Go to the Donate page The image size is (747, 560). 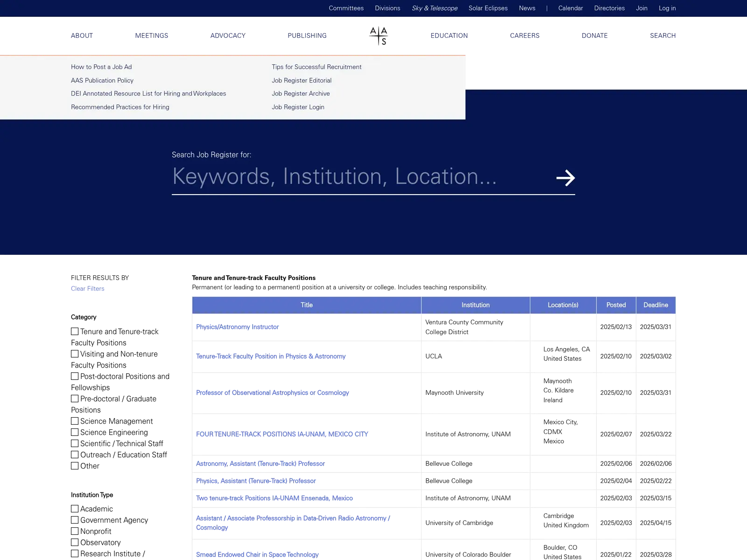click(595, 35)
